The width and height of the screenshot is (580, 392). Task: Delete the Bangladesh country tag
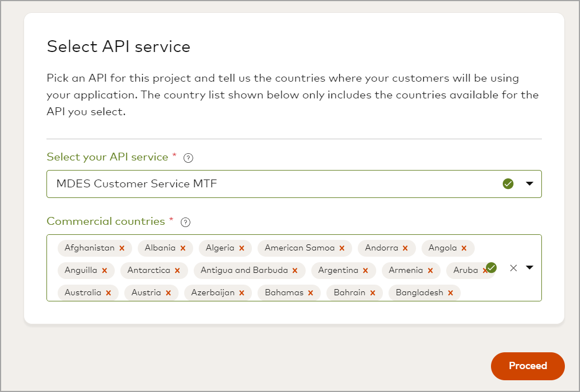[450, 293]
